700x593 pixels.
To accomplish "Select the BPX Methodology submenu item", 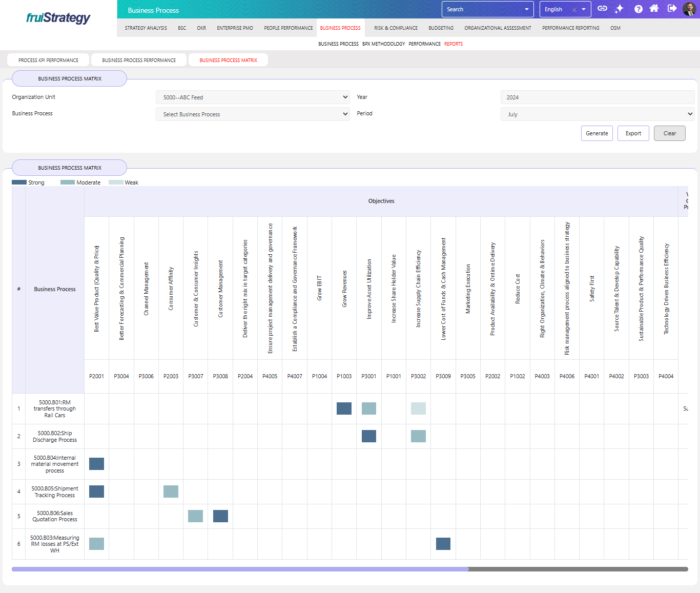I will click(x=383, y=44).
